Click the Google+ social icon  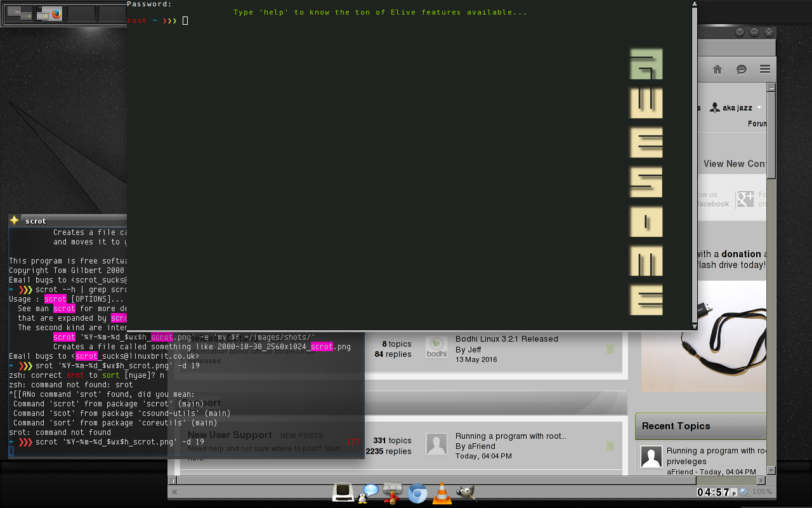pos(744,199)
